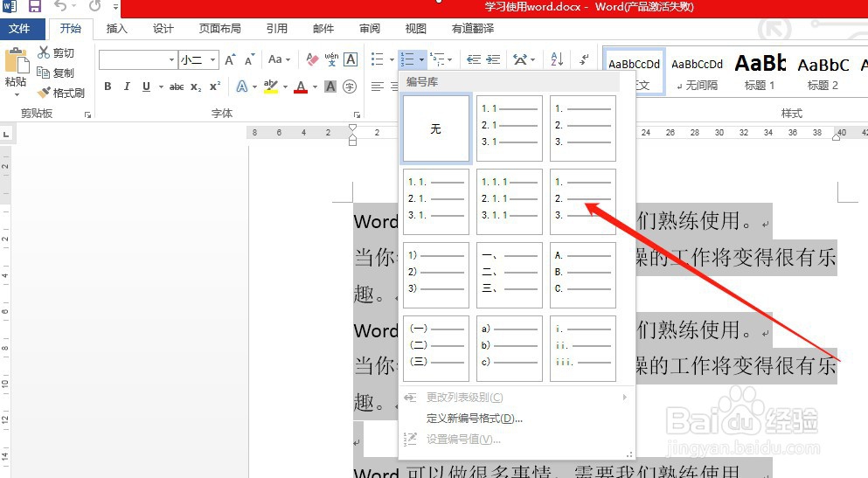The height and width of the screenshot is (478, 868).
Task: Toggle Strikethrough abc formatting
Action: click(177, 87)
